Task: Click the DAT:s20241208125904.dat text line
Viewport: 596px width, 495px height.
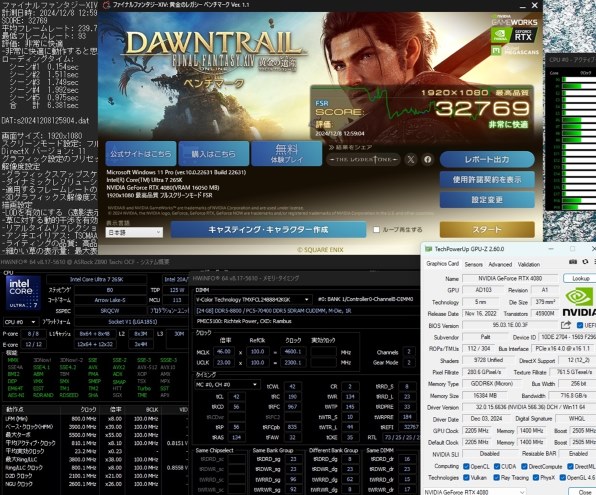Action: click(46, 121)
